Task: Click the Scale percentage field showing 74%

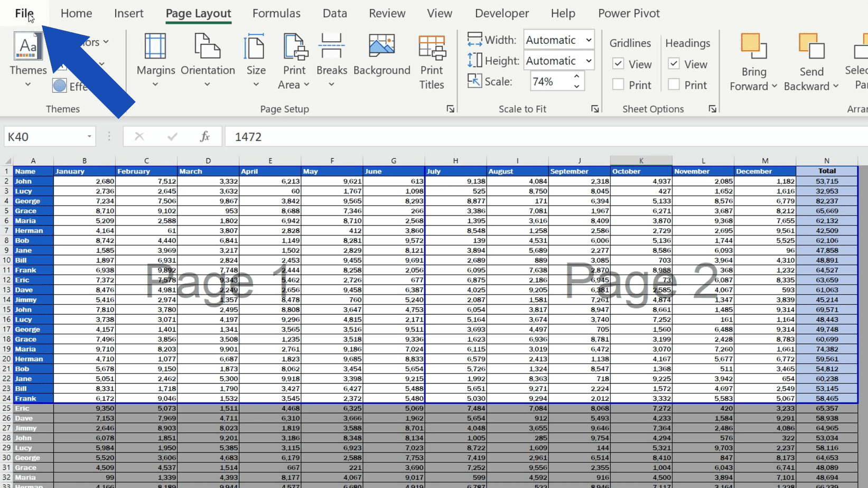Action: [550, 81]
